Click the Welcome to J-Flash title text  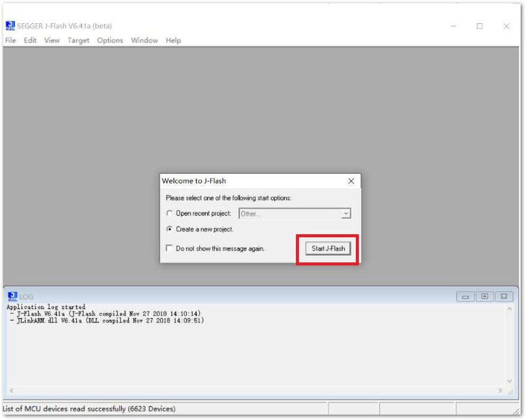coord(194,181)
